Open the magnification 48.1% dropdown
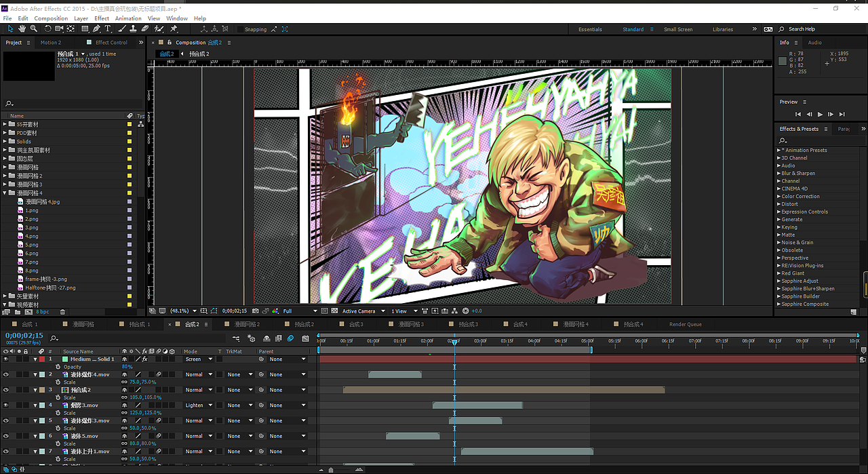868x474 pixels. click(182, 311)
